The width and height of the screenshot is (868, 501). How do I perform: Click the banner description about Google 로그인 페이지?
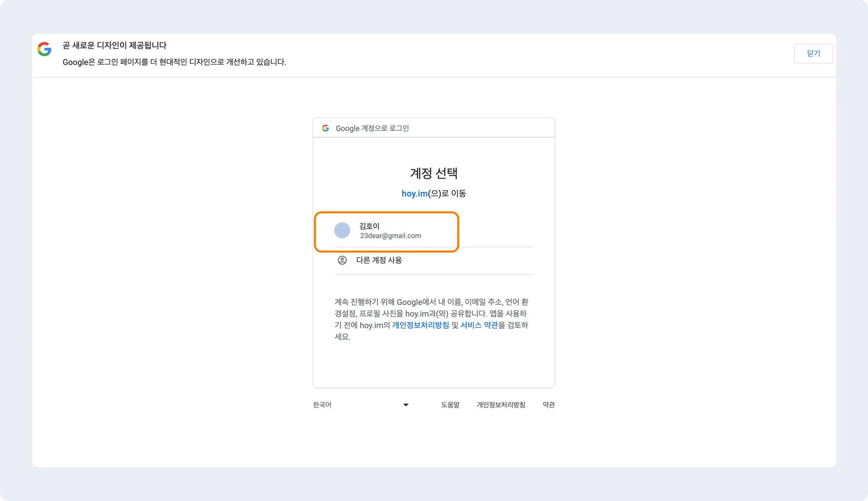coord(174,62)
